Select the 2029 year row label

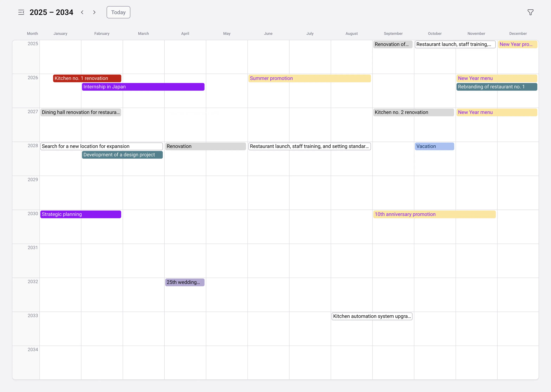point(33,180)
